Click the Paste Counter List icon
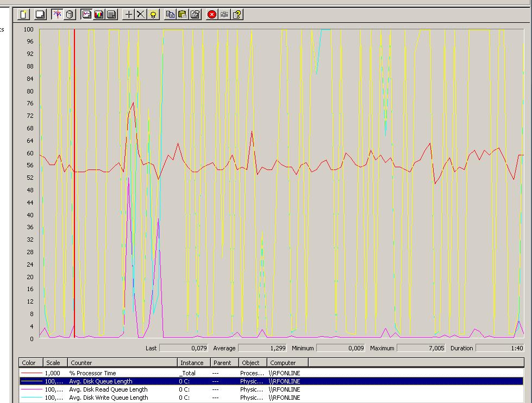 (183, 15)
